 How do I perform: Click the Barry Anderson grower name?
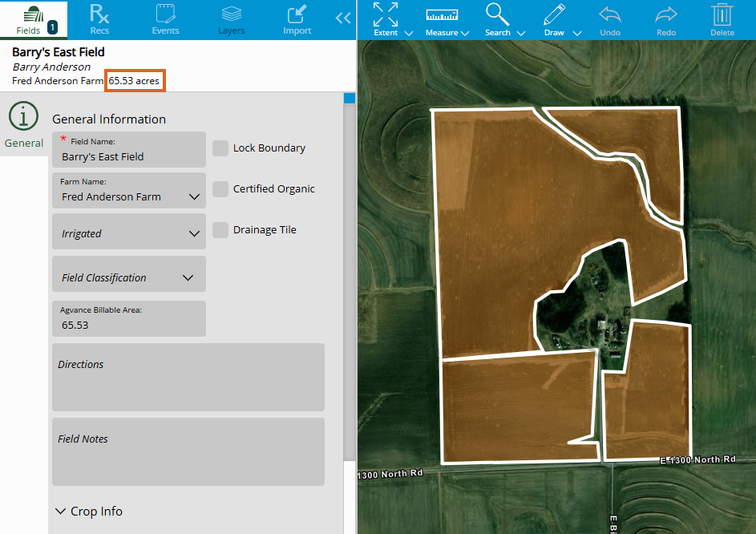click(x=51, y=67)
